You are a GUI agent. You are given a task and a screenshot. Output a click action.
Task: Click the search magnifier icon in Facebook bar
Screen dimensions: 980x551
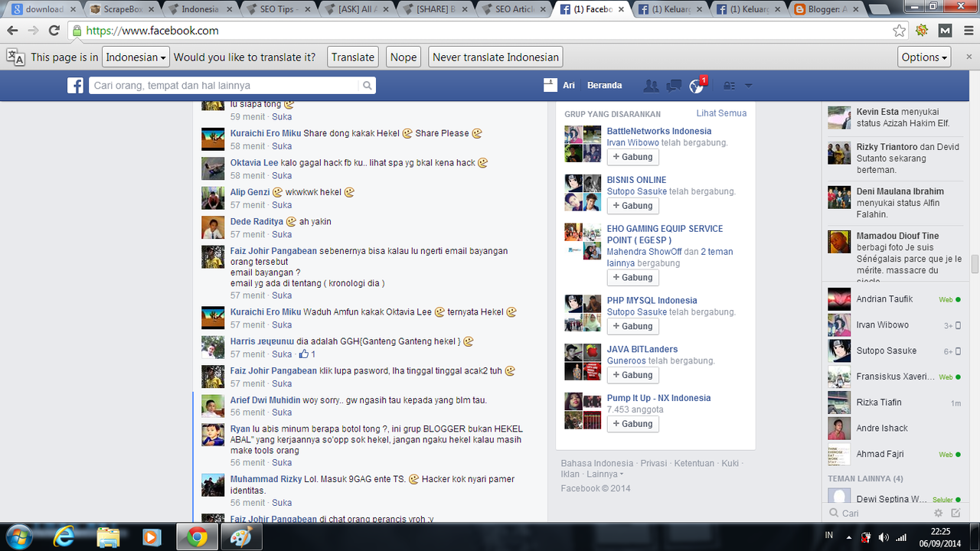367,86
